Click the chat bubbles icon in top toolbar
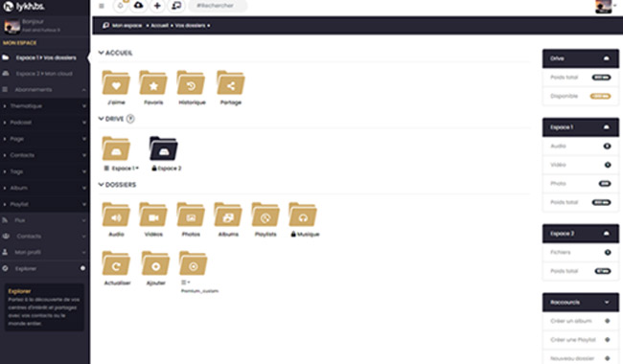Viewport: 623px width, 364px height. click(176, 6)
